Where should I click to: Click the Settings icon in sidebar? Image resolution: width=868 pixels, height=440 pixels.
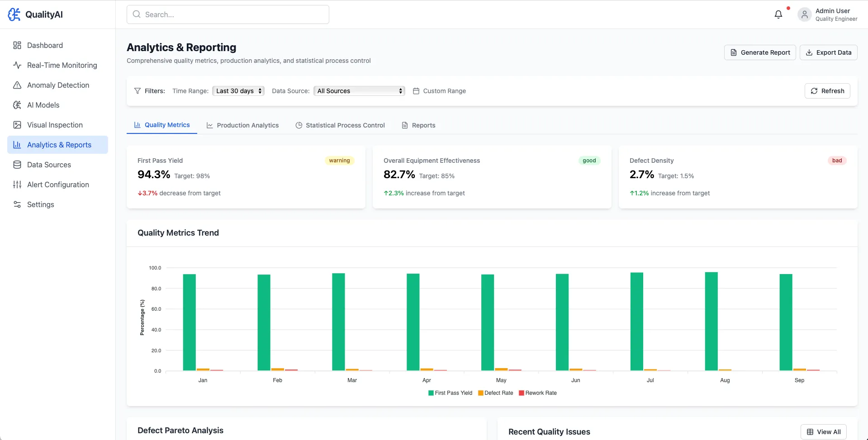tap(17, 204)
